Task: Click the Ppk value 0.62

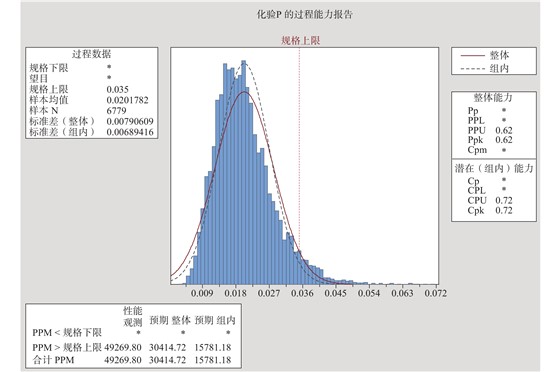Action: coord(504,140)
